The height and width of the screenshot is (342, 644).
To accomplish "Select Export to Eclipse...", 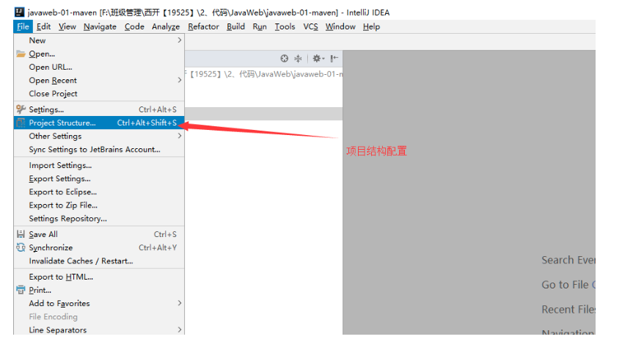I will 99,192.
